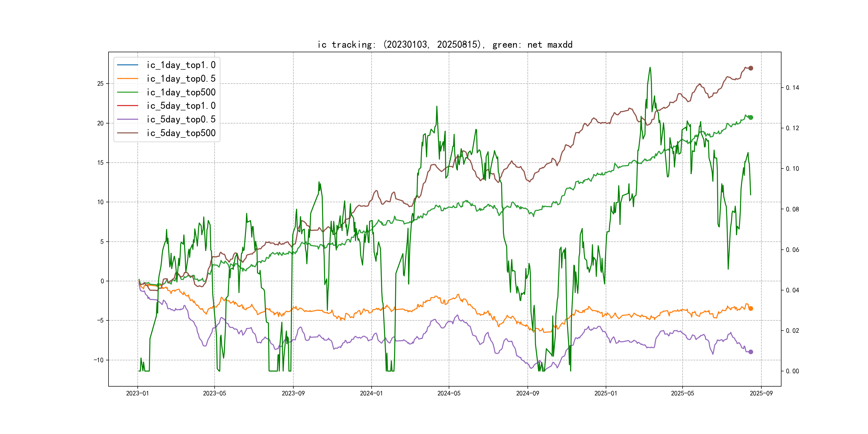Click the 25 left y-axis tick label
868x434 pixels.
pos(100,84)
